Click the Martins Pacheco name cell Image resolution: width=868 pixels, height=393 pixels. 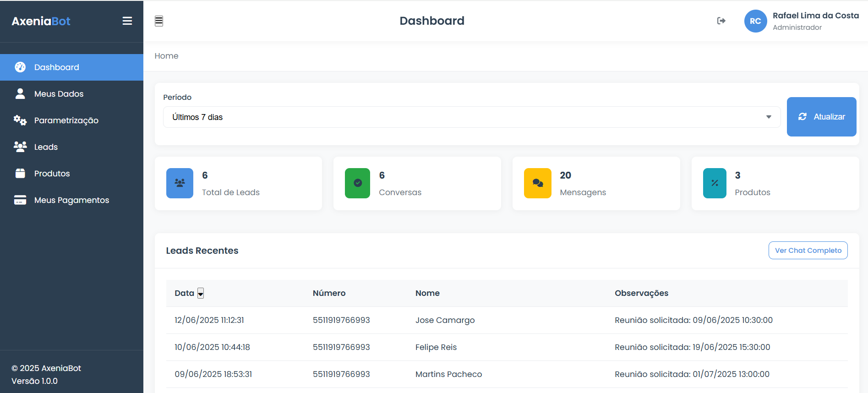[x=448, y=374]
